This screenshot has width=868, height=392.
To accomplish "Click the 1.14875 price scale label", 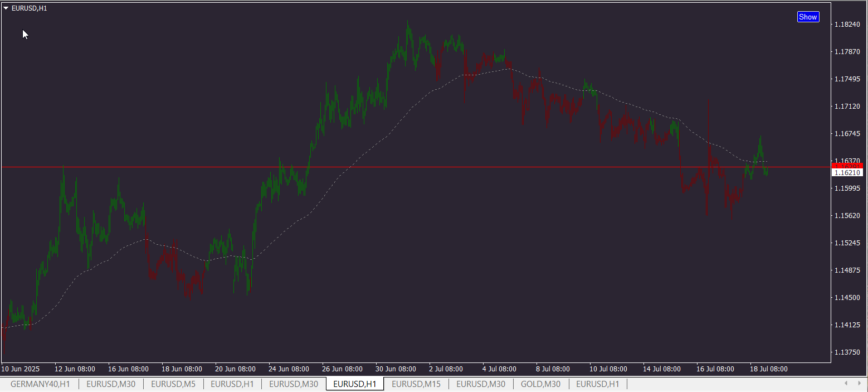I will pos(847,270).
